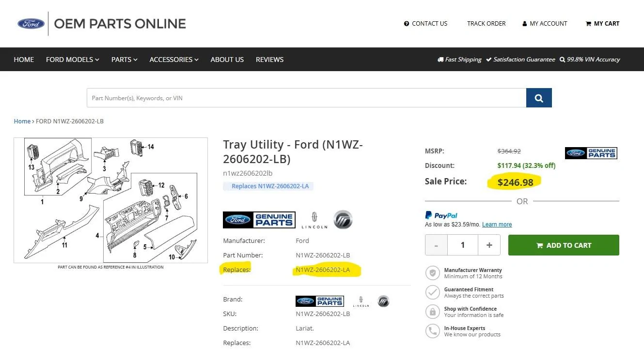Open MY CART link
This screenshot has width=644, height=361.
[602, 24]
